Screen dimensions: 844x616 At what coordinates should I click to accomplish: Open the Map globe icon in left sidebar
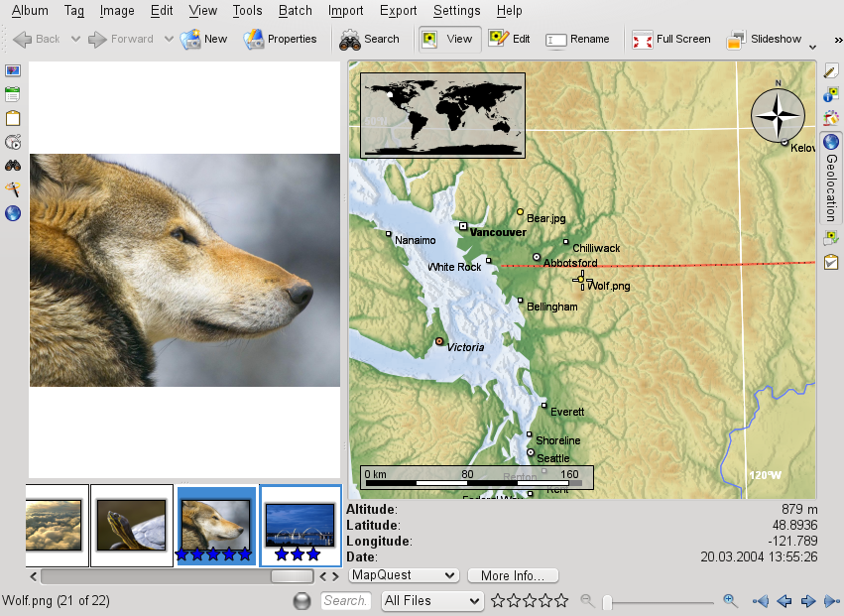12,212
